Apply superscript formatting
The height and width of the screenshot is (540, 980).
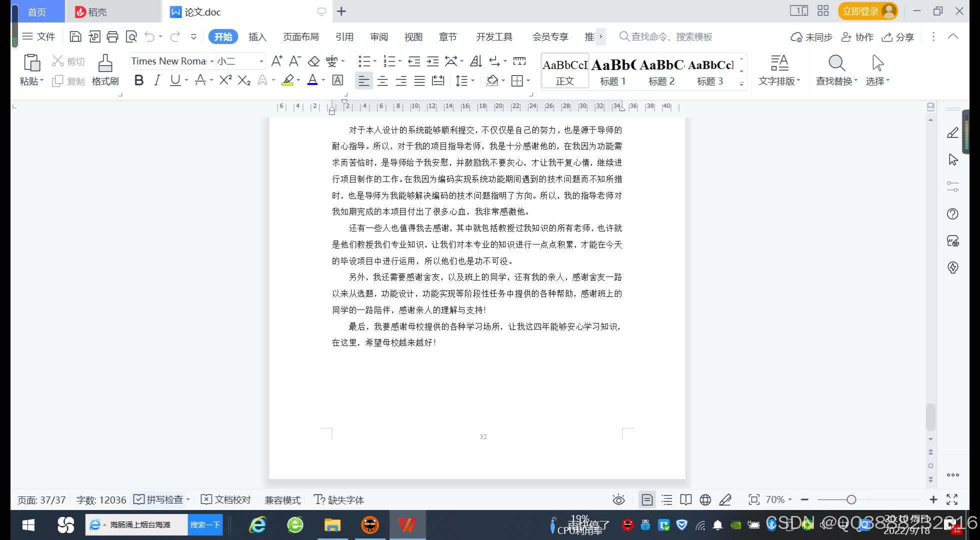pyautogui.click(x=224, y=80)
